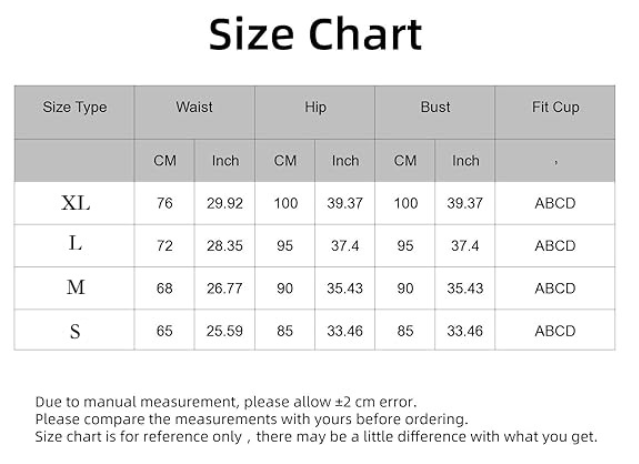Click the 28.35 inch waist value
Viewport: 639px width, 464px height.
225,246
